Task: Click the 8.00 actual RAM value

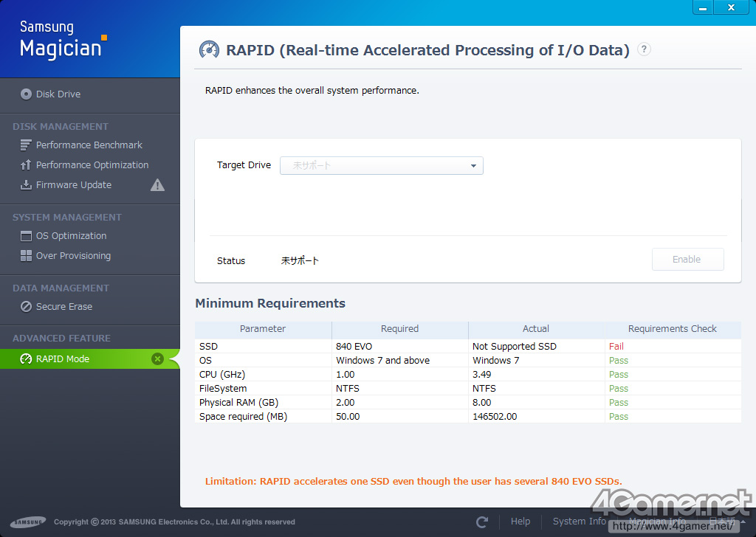Action: 481,402
